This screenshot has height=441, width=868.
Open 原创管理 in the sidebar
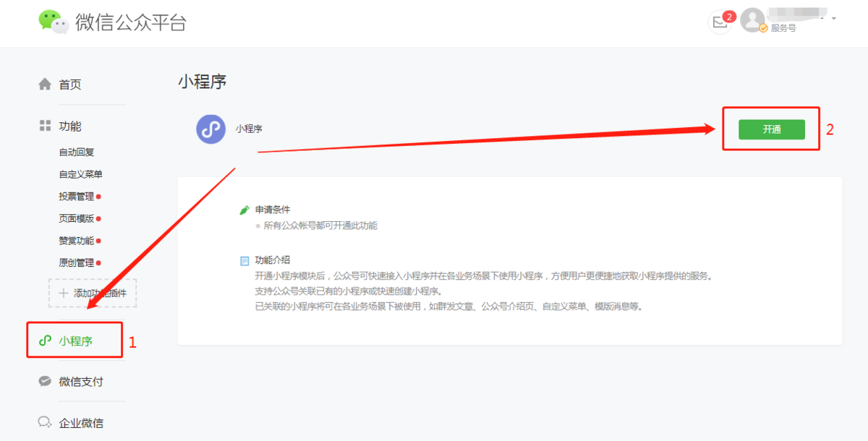(77, 262)
